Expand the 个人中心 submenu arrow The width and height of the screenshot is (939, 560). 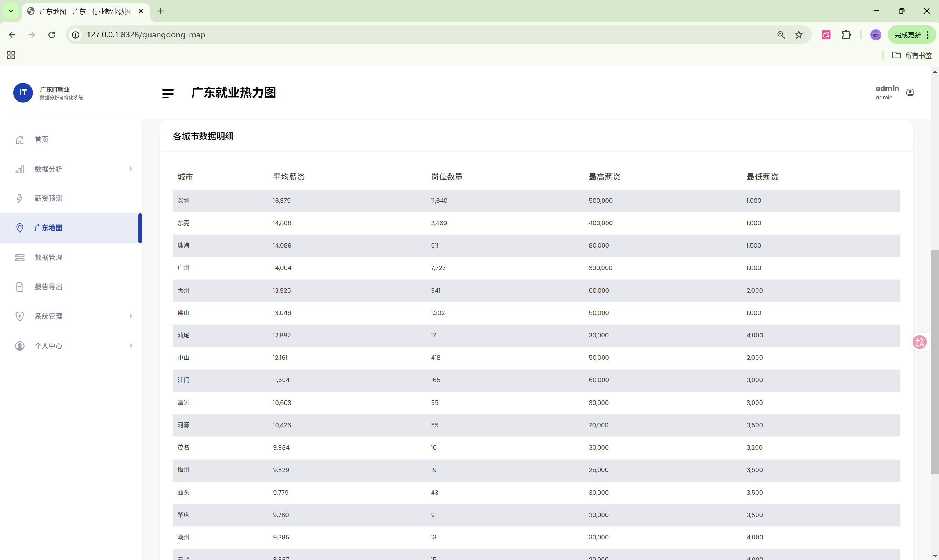(131, 346)
